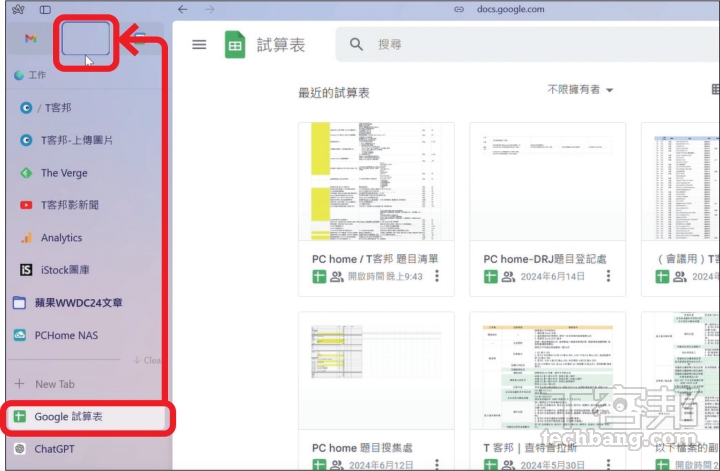Go back with the left arrow
Screen dimensions: 720x471
(x=183, y=9)
